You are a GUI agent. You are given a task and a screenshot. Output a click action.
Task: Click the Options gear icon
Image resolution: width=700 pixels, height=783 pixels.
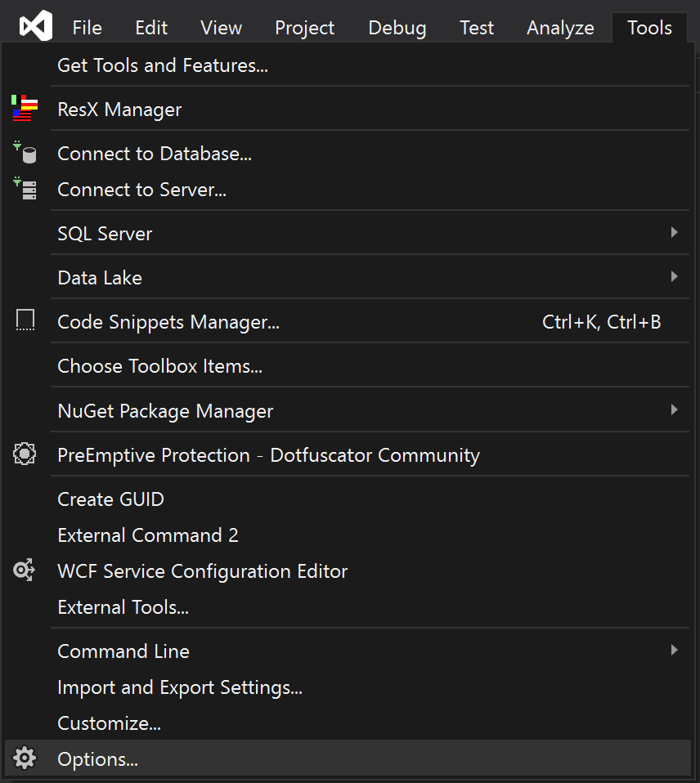pyautogui.click(x=25, y=758)
